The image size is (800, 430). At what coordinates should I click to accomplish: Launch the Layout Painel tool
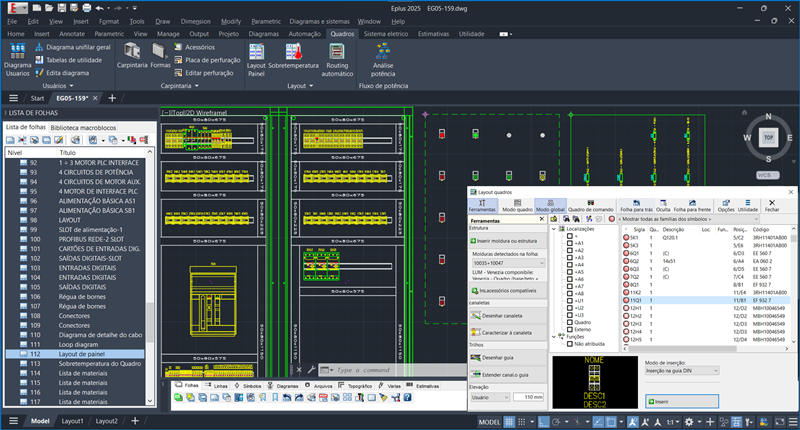[x=256, y=60]
